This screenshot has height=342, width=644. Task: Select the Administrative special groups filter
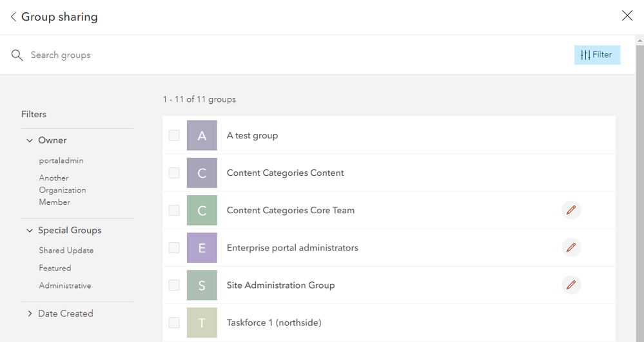(64, 285)
